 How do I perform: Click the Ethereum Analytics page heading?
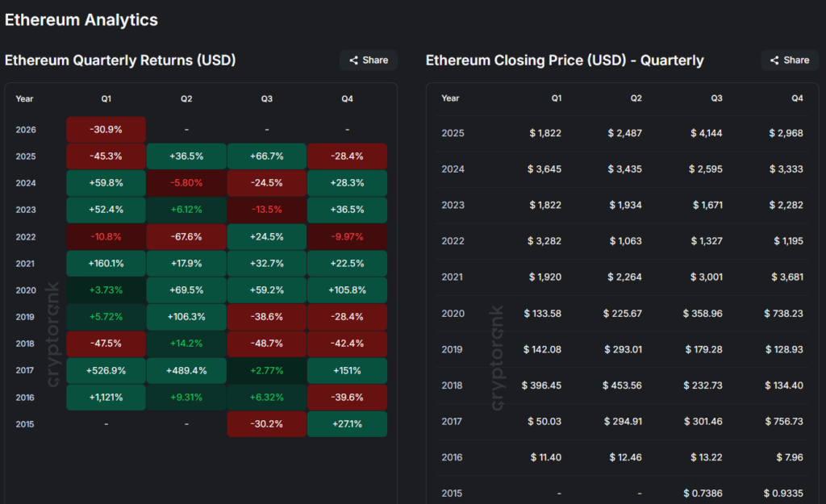81,19
